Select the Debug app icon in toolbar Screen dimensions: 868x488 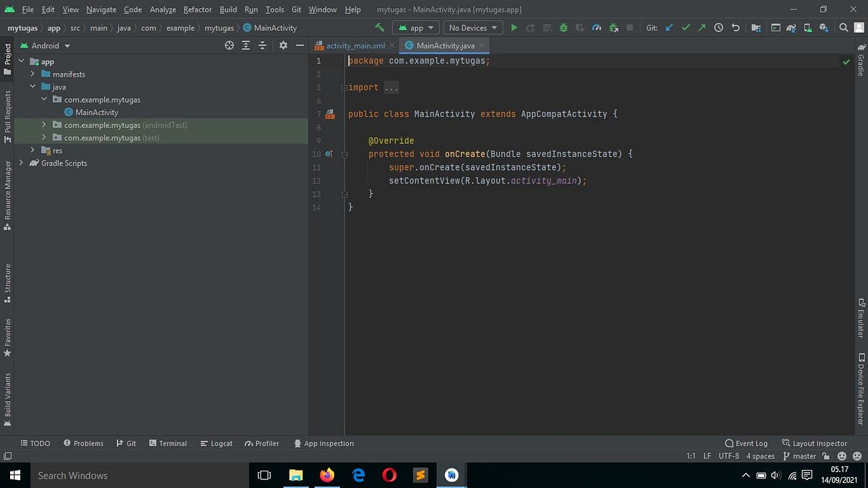[563, 27]
